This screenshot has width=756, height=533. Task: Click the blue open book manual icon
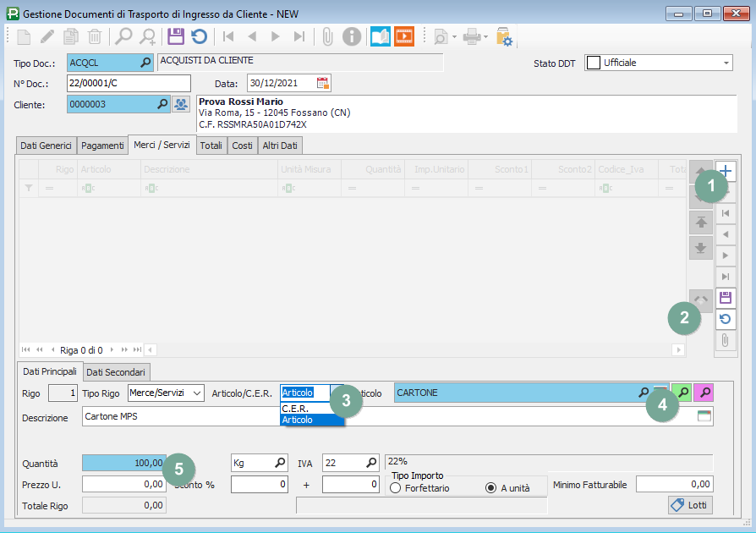(x=381, y=36)
